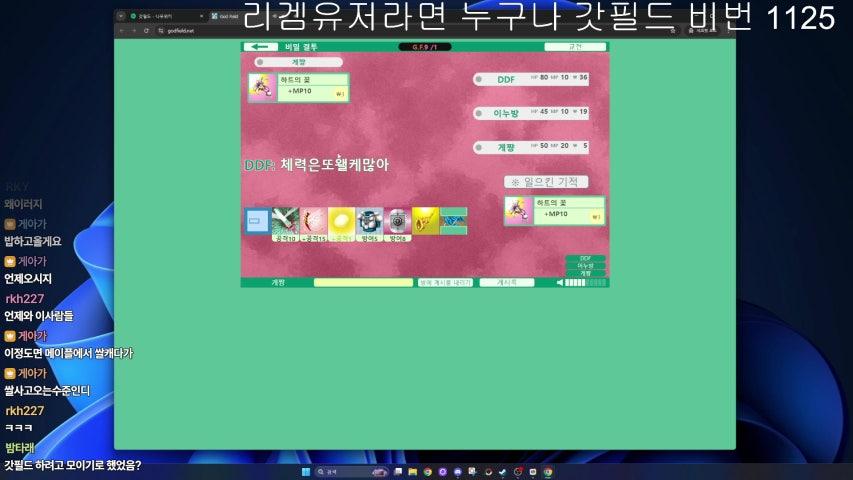Open File Explorer from taskbar

coord(412,472)
